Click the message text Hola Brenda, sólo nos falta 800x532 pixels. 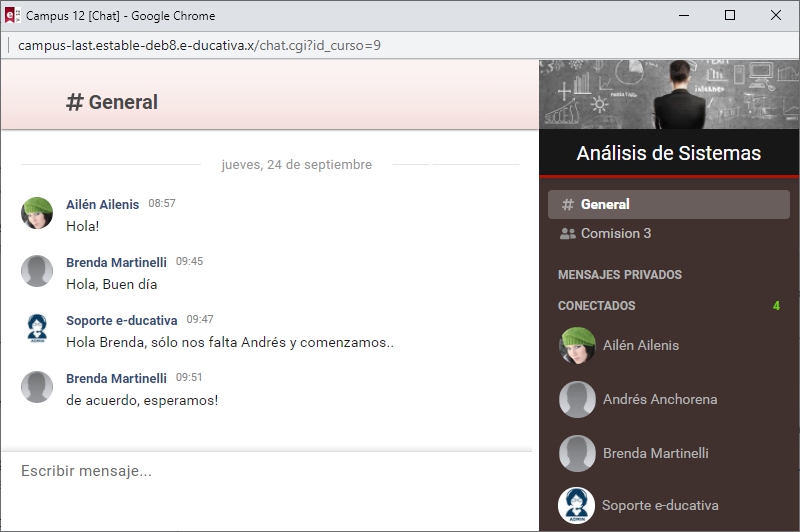[230, 342]
